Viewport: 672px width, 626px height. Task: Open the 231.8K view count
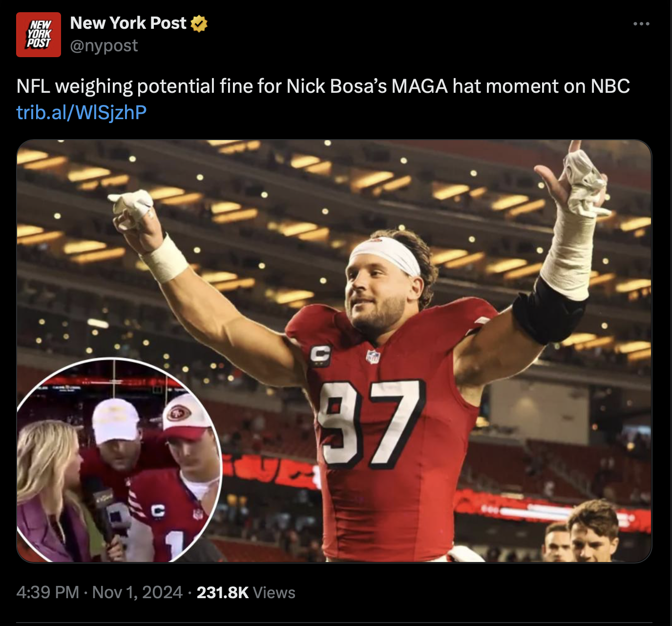click(x=223, y=592)
